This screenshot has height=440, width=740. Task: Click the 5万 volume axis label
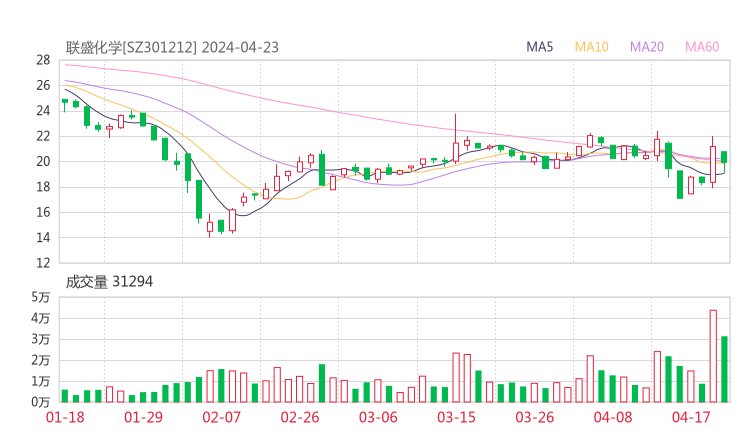[41, 297]
